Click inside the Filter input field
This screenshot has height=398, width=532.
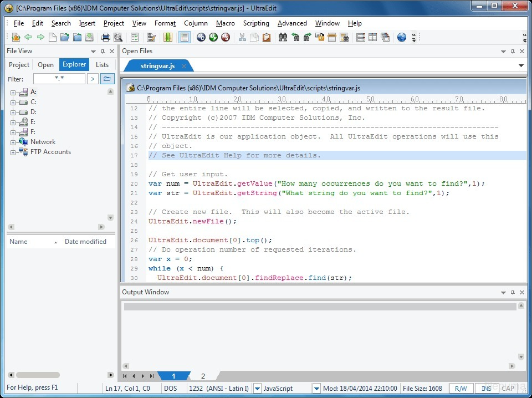(x=59, y=79)
